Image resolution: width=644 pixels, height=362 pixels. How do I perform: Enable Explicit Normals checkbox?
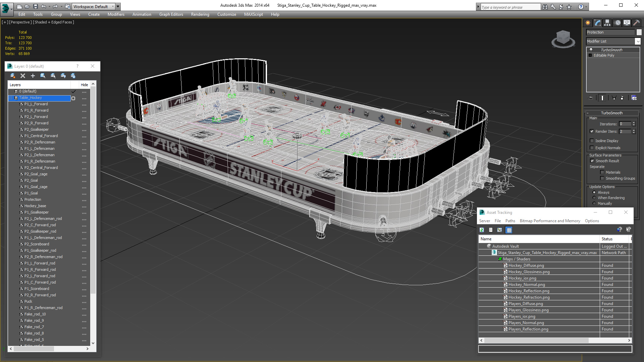pyautogui.click(x=592, y=148)
